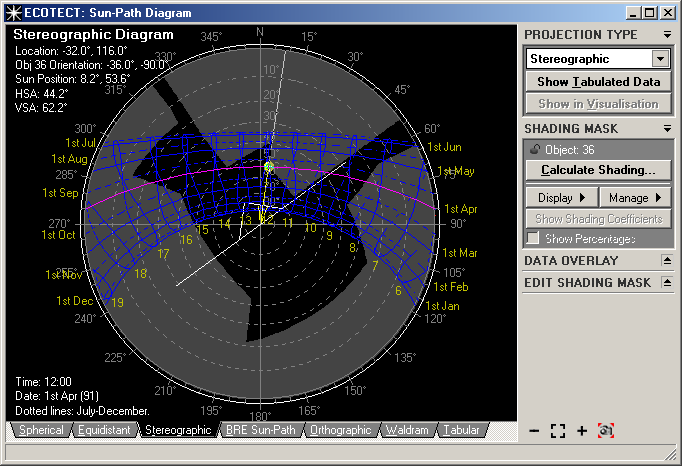Click the 225° azimuth label
Screen dimensions: 682x466
coord(115,357)
